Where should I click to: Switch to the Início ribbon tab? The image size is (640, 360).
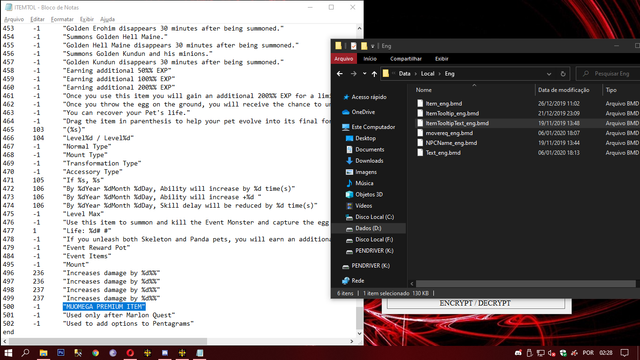tap(370, 59)
